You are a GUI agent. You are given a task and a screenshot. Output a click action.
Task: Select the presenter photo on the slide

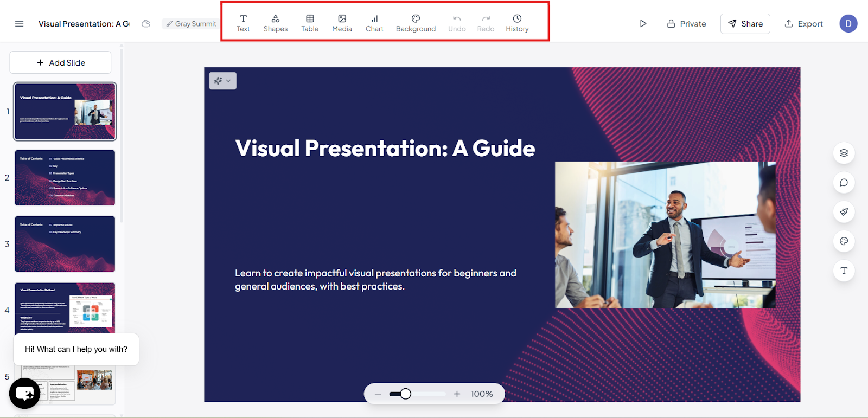pyautogui.click(x=665, y=235)
